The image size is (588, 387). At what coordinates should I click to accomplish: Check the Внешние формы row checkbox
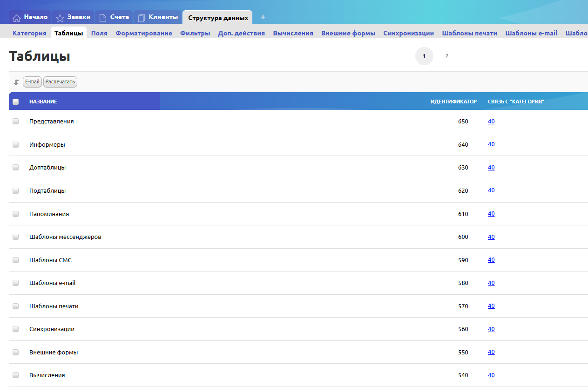(16, 352)
